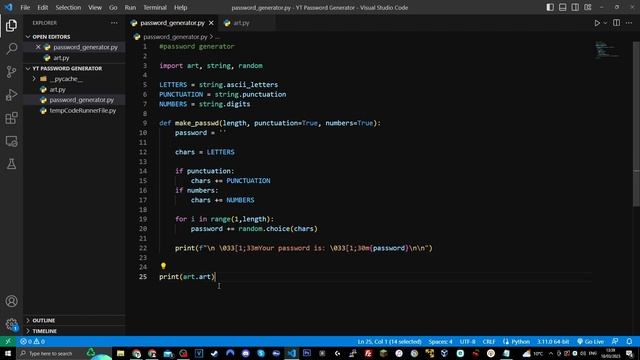
Task: Open the Terminal menu
Action: click(155, 7)
